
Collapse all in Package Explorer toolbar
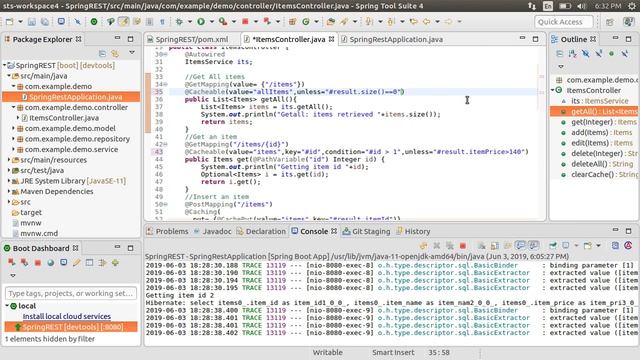click(102, 53)
